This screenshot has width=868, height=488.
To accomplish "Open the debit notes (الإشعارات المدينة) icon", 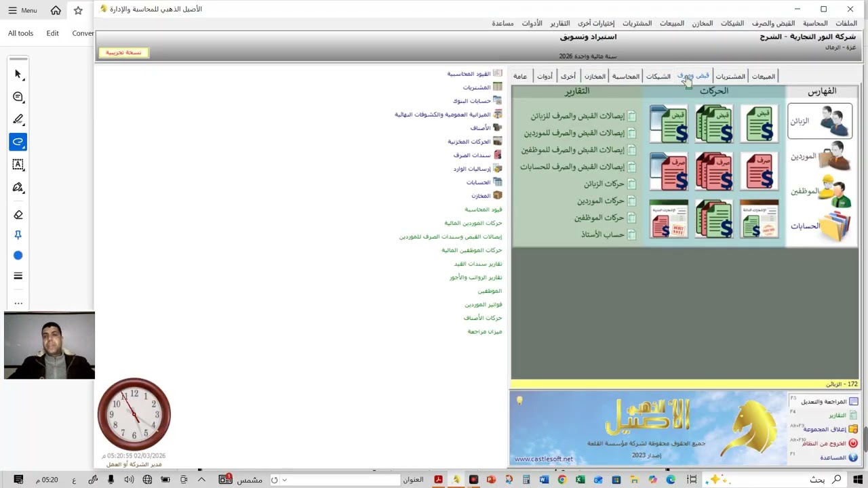I will 669,219.
